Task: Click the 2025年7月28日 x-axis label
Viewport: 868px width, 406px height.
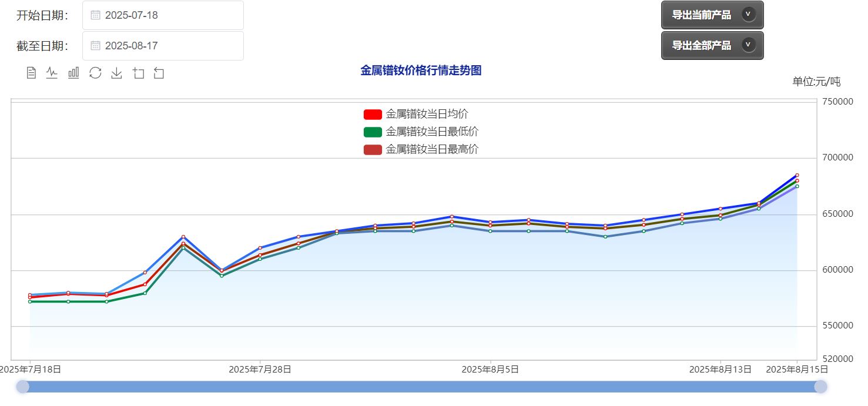Action: click(260, 369)
